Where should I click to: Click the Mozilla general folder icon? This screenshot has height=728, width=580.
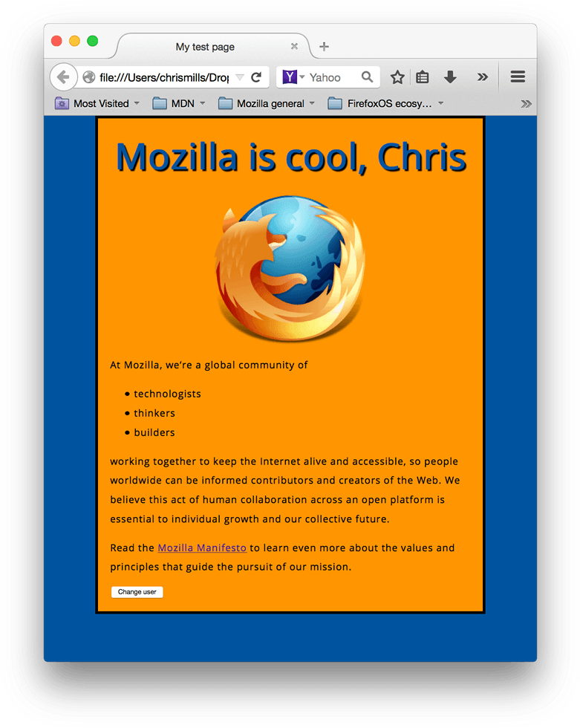tap(225, 103)
